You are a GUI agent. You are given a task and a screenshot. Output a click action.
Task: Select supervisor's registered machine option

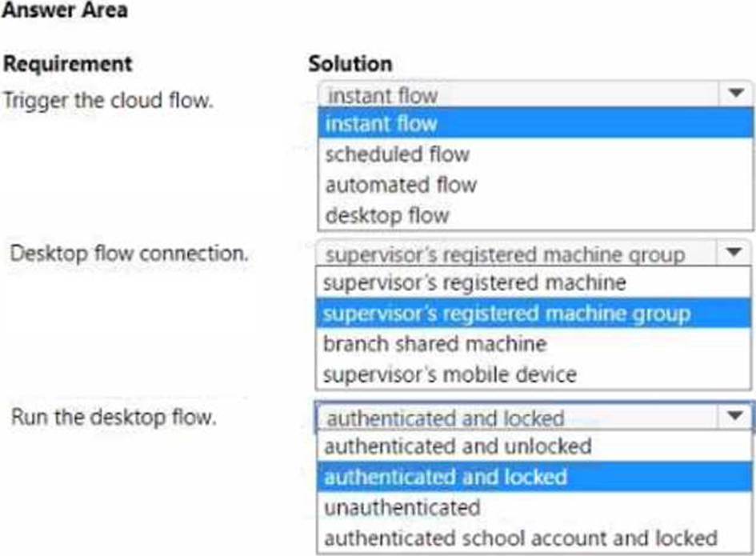pyautogui.click(x=534, y=282)
